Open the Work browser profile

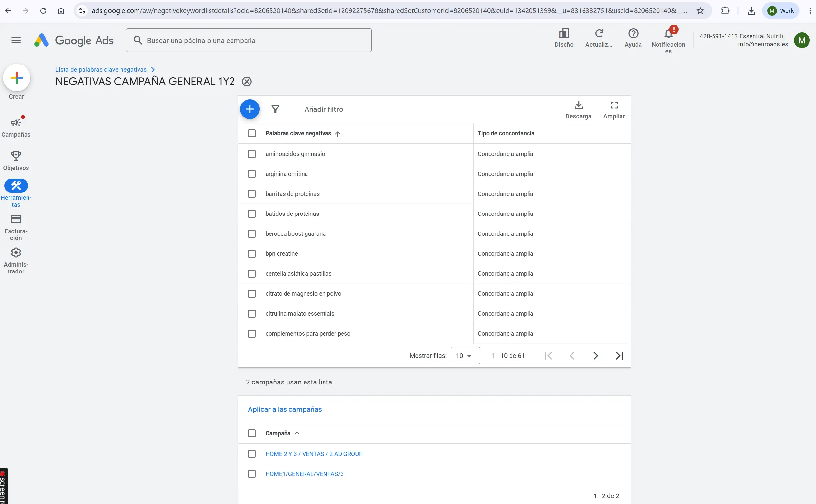[780, 11]
